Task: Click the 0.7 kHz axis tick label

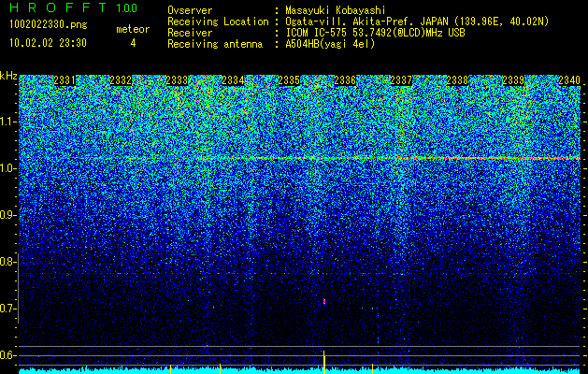Action: tap(7, 309)
